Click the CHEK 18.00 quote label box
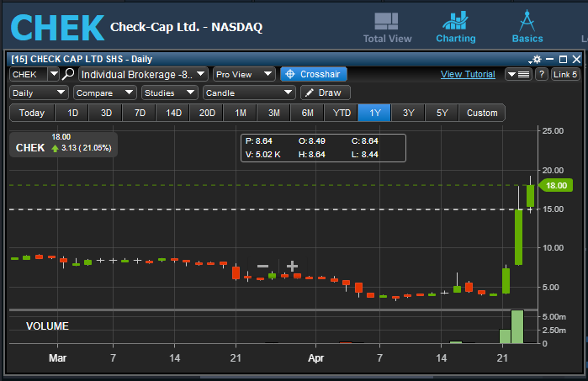588x381 pixels. [x=63, y=145]
